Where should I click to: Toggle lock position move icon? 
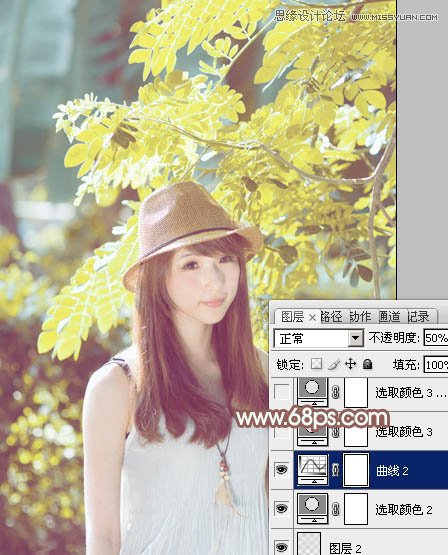coord(350,364)
